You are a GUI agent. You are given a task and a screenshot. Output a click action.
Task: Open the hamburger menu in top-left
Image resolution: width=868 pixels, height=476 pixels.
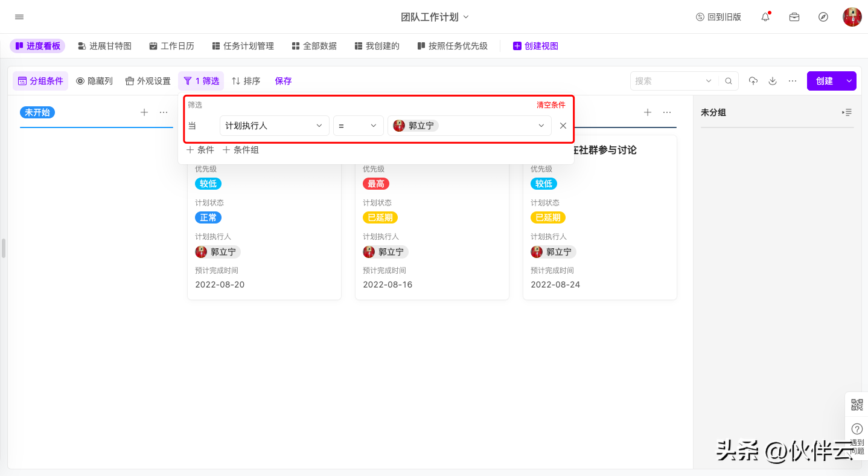click(19, 17)
